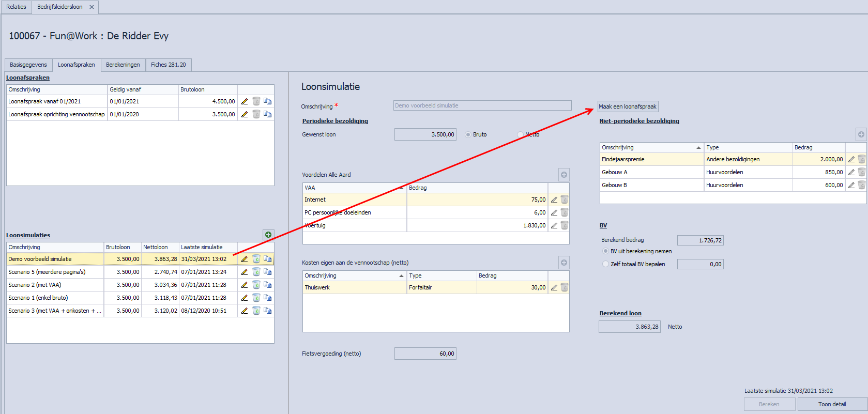Select the Bruto radio button
This screenshot has height=414, width=868.
click(x=468, y=134)
